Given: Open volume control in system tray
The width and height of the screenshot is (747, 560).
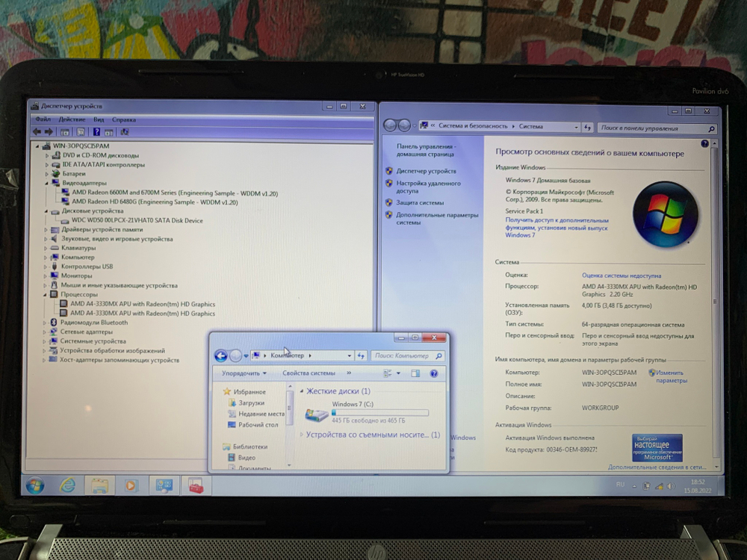Looking at the screenshot, I should pos(671,486).
